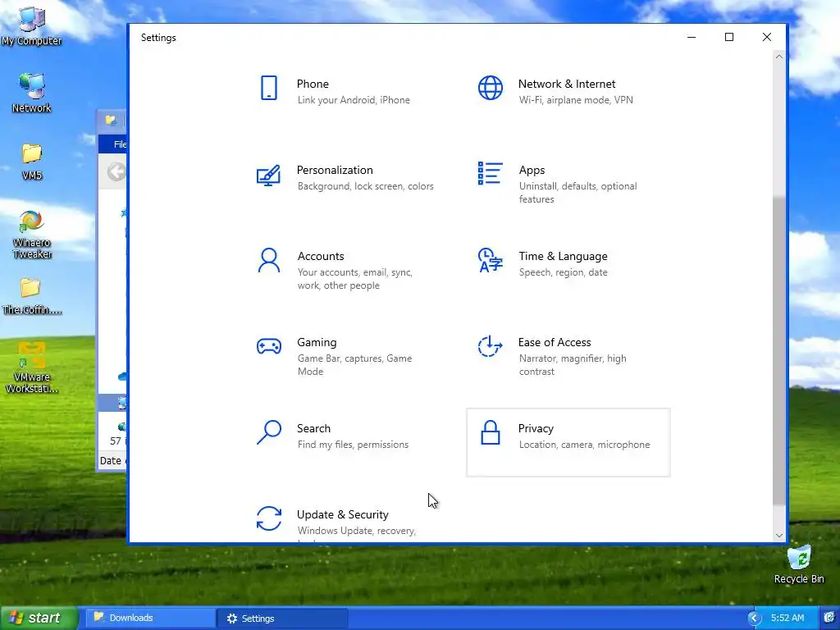Switch to Downloads taskbar button
This screenshot has height=630, width=840.
pyautogui.click(x=150, y=619)
